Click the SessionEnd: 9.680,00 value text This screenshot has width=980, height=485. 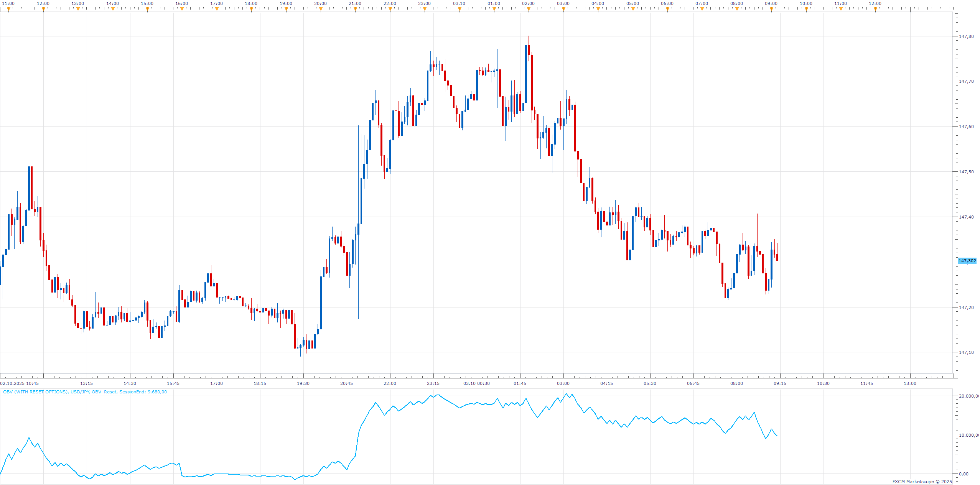143,392
